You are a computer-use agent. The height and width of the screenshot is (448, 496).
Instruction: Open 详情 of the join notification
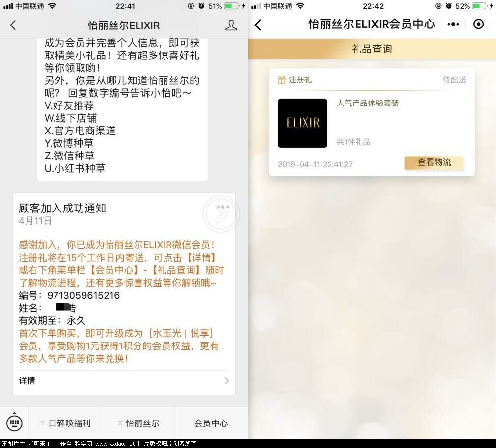124,380
